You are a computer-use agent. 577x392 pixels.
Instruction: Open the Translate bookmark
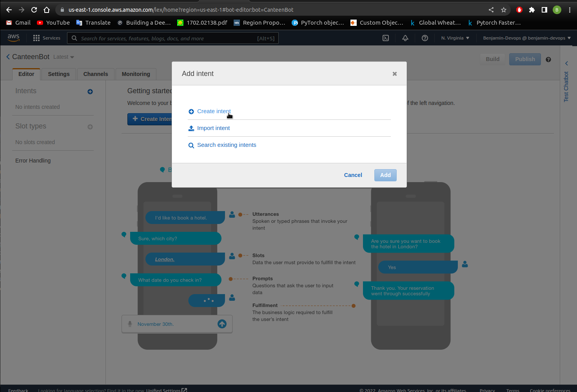point(93,23)
